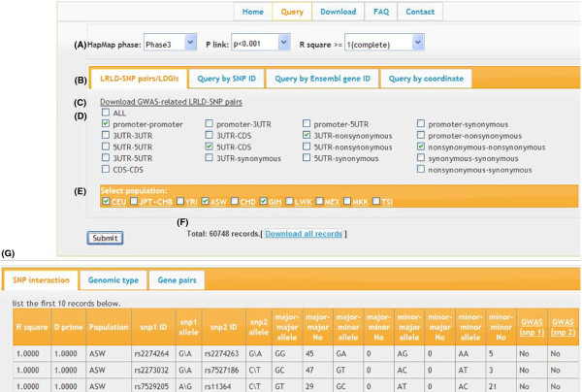Switch to Query by SNP ID tab
582x392 pixels.
227,79
